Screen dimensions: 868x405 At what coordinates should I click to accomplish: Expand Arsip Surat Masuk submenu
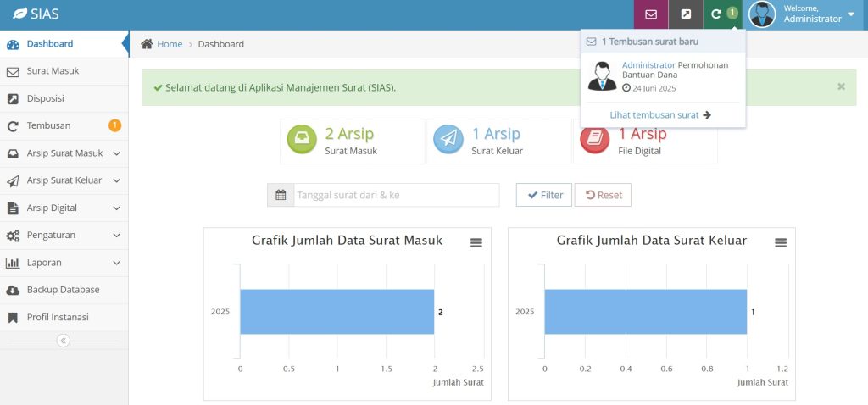pos(64,153)
